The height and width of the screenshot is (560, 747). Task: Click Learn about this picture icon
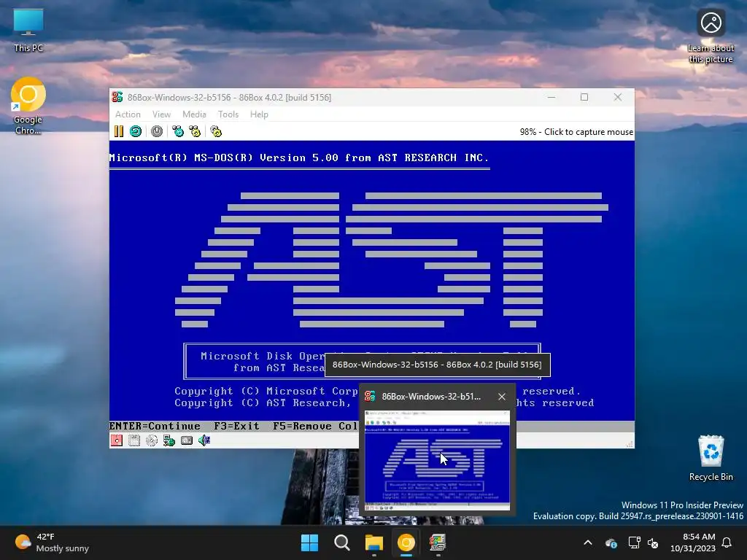pyautogui.click(x=711, y=37)
